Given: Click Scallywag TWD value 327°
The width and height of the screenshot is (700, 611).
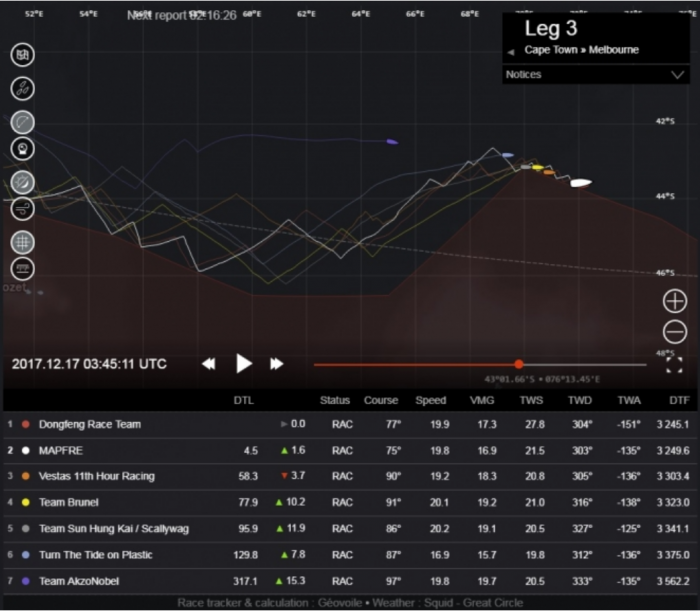Looking at the screenshot, I should (x=583, y=529).
